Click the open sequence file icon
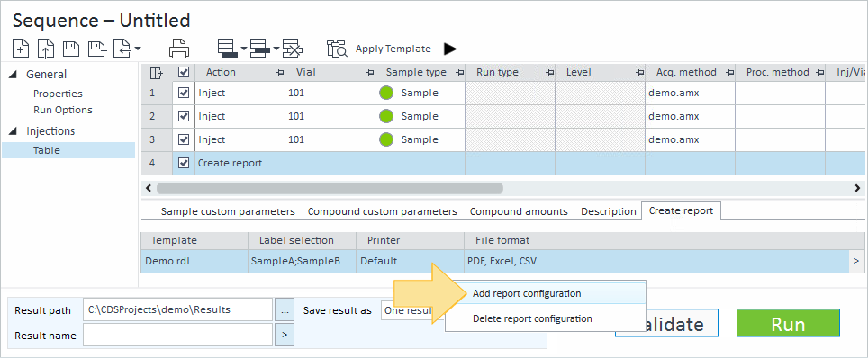This screenshot has width=868, height=358. (45, 49)
